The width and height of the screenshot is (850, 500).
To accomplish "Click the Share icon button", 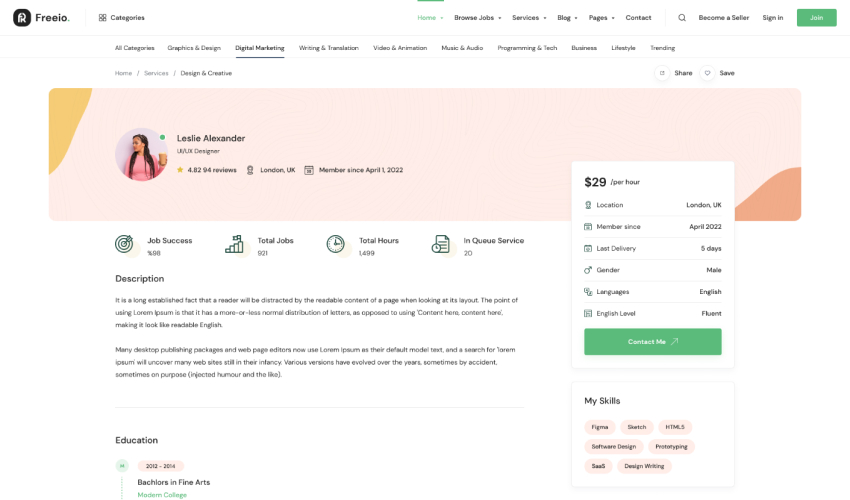I will pyautogui.click(x=662, y=73).
